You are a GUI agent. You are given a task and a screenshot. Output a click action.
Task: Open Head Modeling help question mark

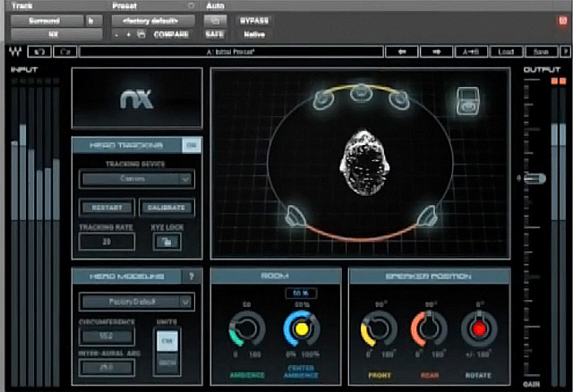coord(190,277)
